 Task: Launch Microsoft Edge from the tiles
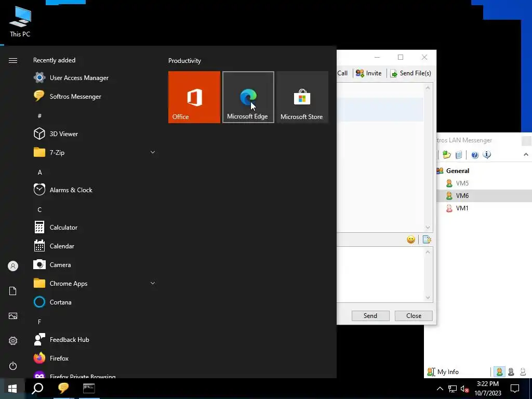tap(248, 97)
